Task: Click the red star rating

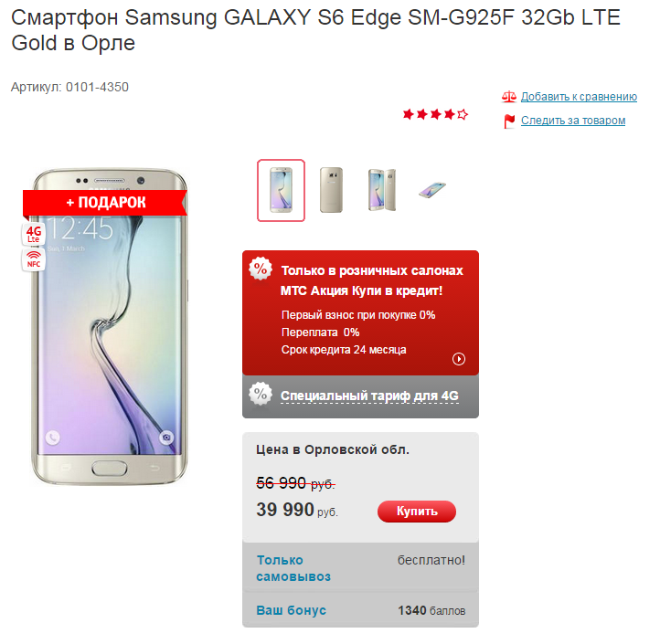Action: [435, 114]
